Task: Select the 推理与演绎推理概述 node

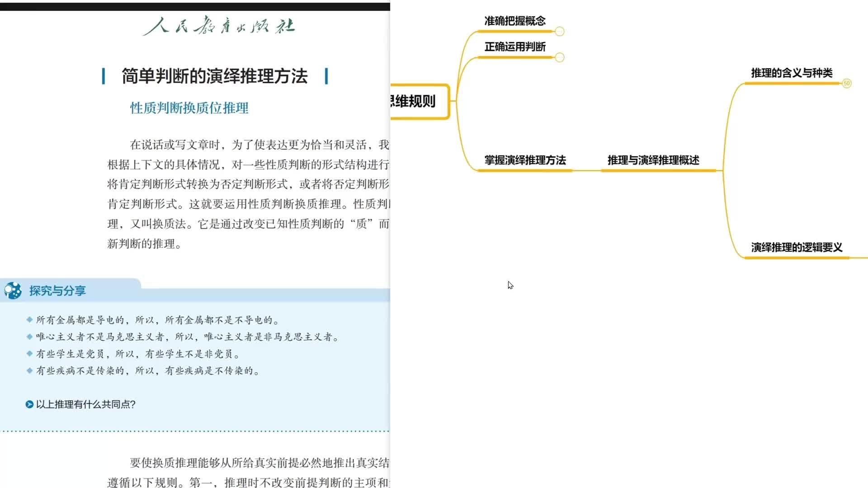Action: click(x=653, y=160)
